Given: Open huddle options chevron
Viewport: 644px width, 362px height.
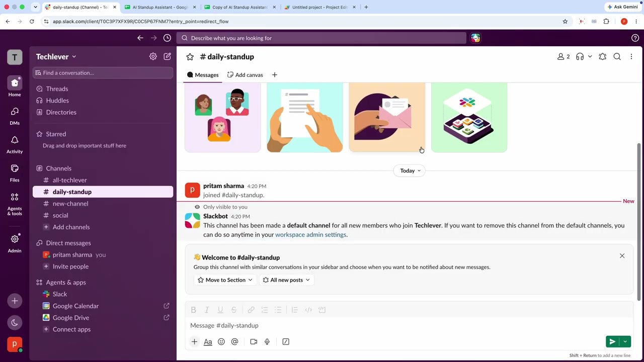Looking at the screenshot, I should [590, 57].
